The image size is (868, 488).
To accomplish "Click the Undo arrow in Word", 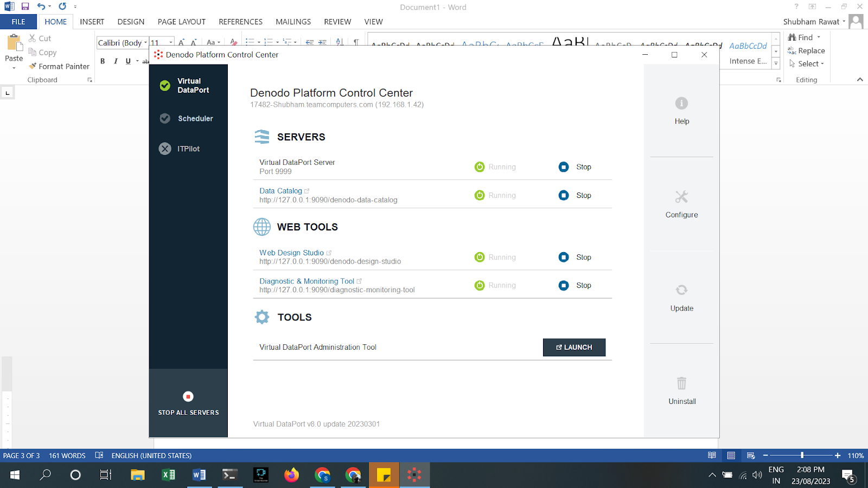I will point(41,7).
